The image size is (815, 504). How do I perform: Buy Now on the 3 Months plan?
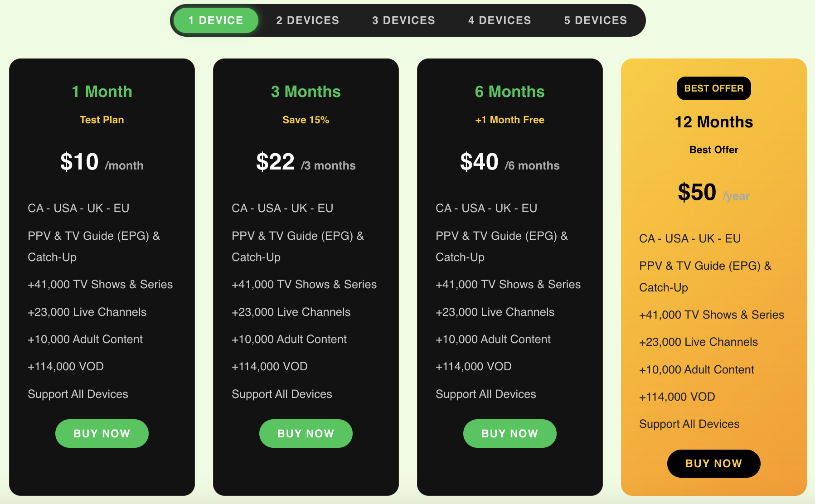[306, 433]
